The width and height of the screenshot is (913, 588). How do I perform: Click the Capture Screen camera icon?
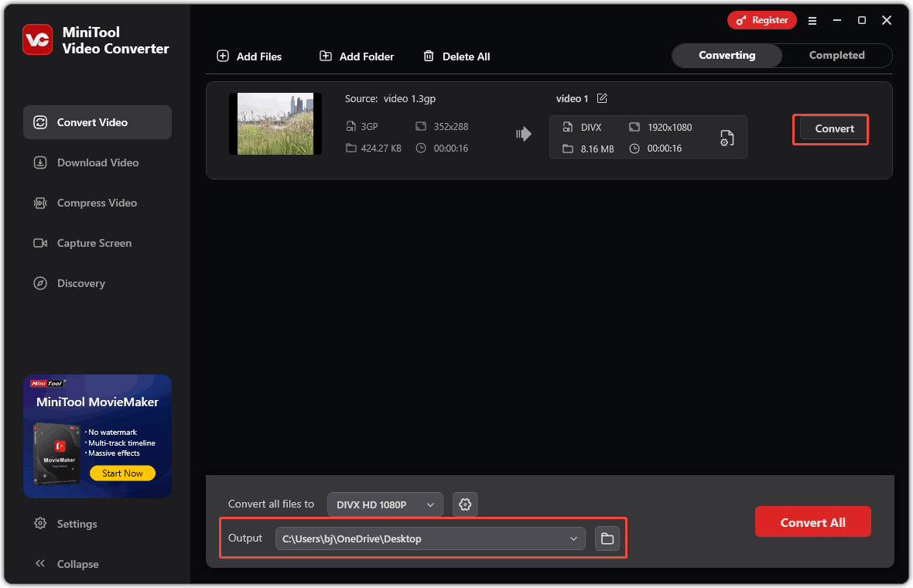(x=40, y=243)
